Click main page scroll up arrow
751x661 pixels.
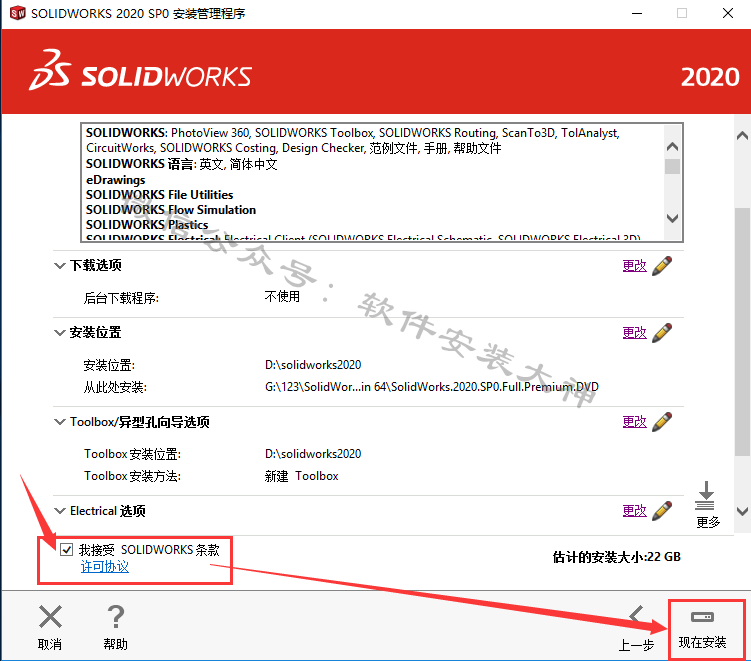click(742, 136)
